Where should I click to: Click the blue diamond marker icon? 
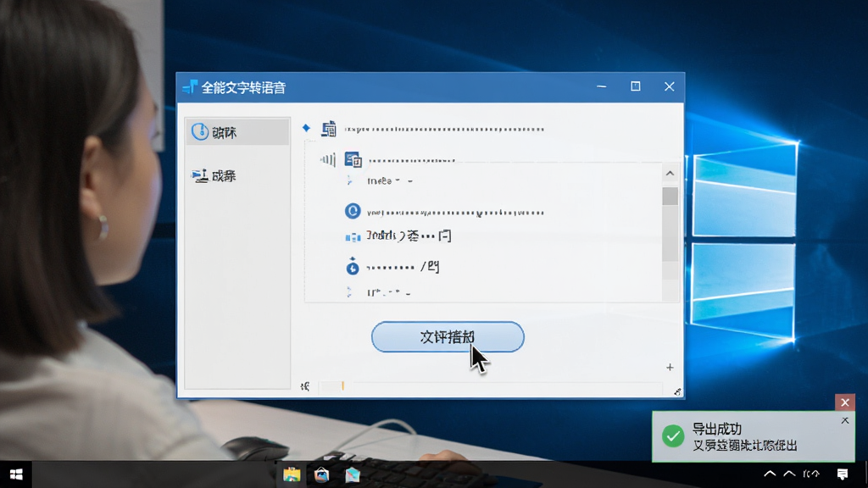tap(306, 128)
